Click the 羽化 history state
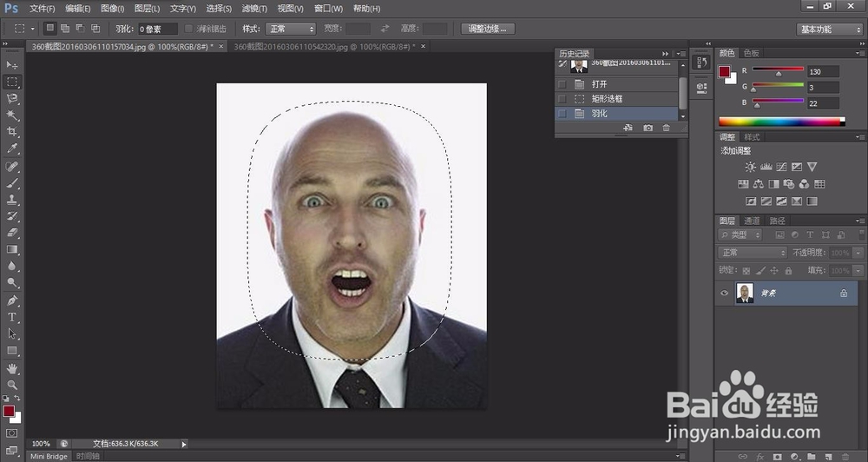The width and height of the screenshot is (868, 462). pyautogui.click(x=616, y=113)
